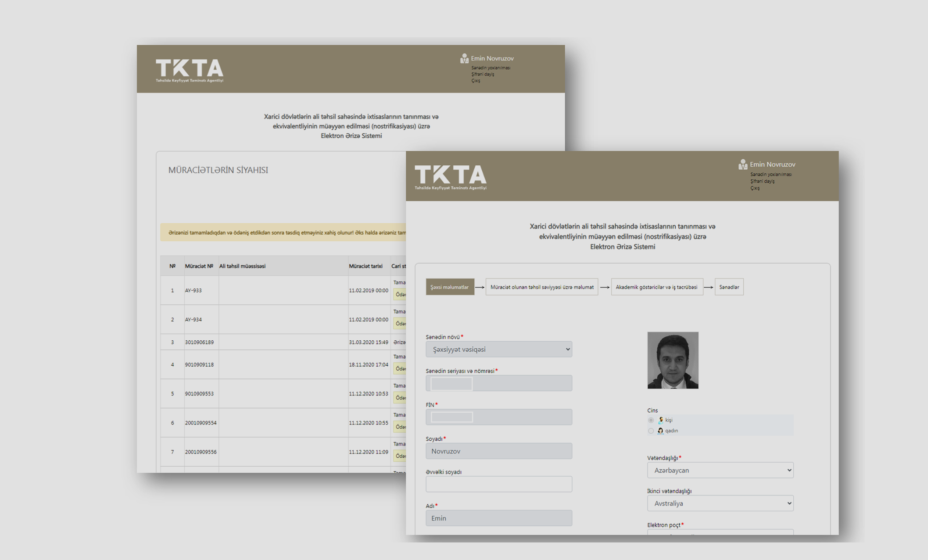Viewport: 928px width, 560px height.
Task: Click the Çıxış link in the front window
Action: (x=755, y=188)
